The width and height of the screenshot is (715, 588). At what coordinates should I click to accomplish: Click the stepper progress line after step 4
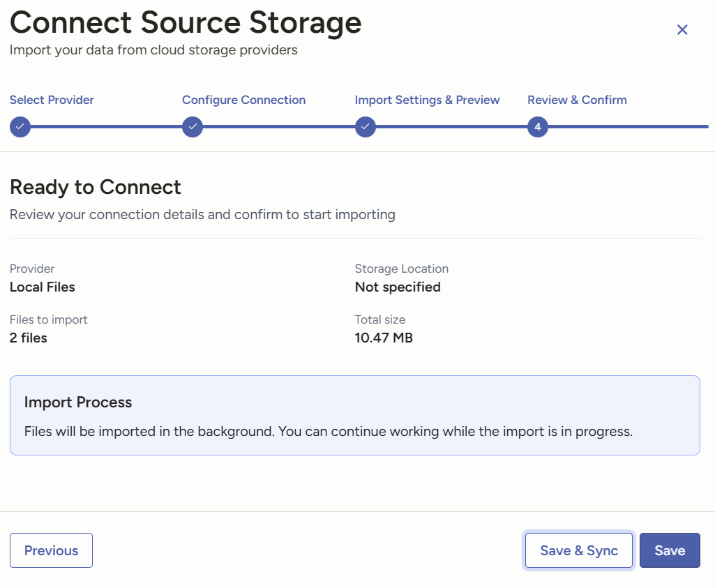(628, 127)
